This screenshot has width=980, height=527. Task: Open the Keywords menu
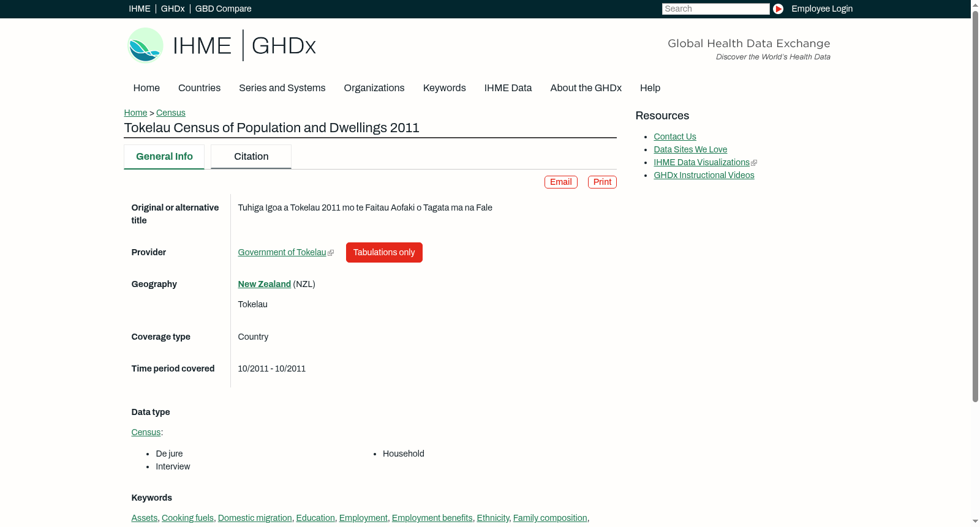445,88
